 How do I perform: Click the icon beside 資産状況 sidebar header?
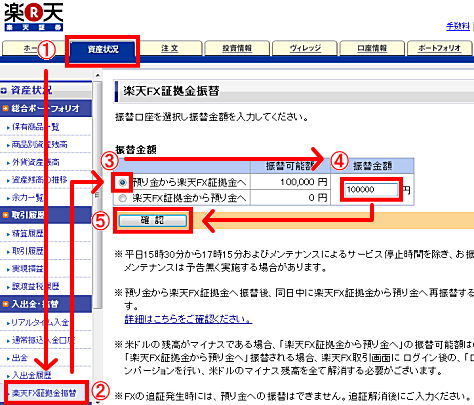4,90
